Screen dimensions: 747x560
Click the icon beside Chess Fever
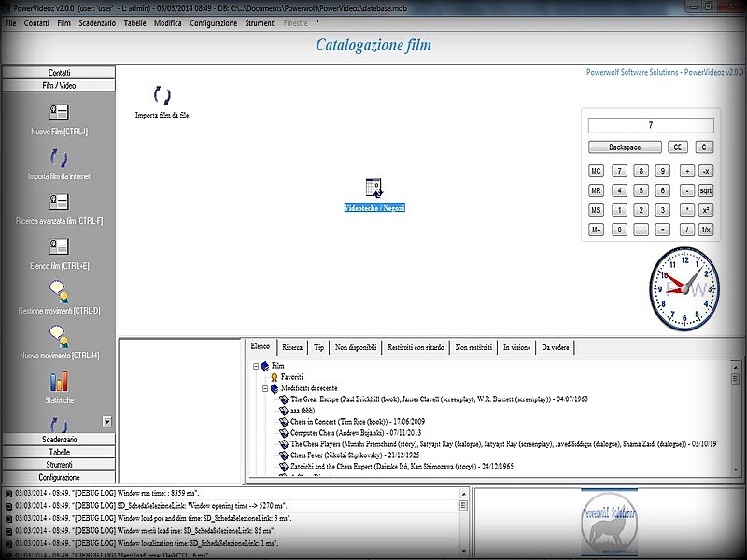coord(284,455)
